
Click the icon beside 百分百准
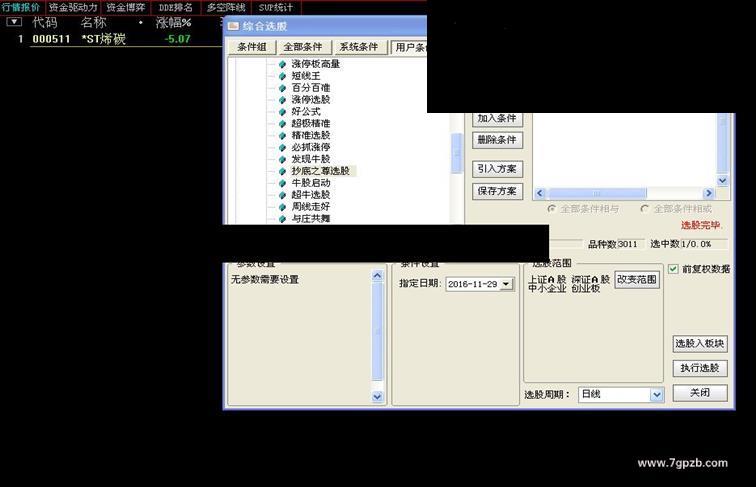[283, 88]
